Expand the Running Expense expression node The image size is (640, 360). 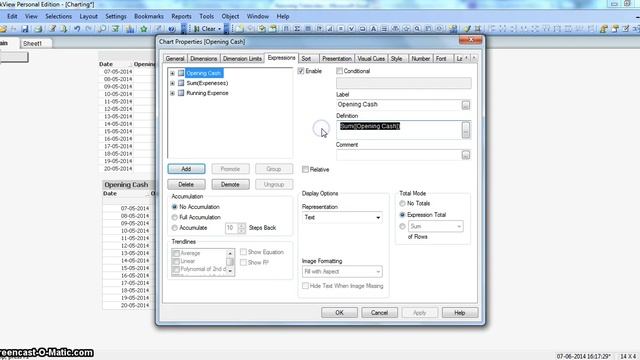tap(172, 93)
